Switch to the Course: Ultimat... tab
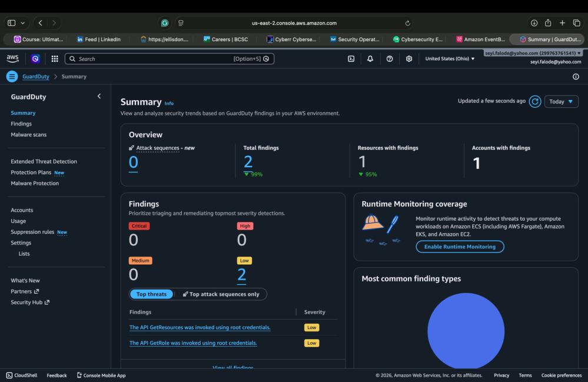 [39, 39]
